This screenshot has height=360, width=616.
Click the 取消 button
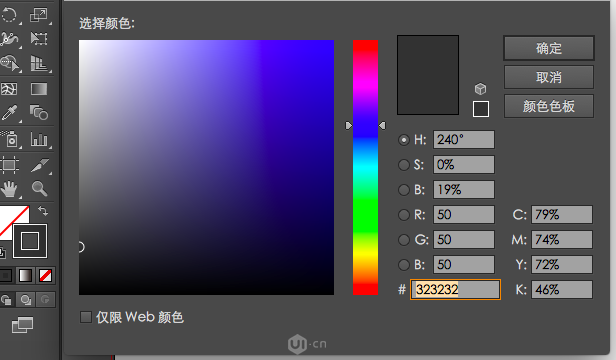click(x=549, y=77)
